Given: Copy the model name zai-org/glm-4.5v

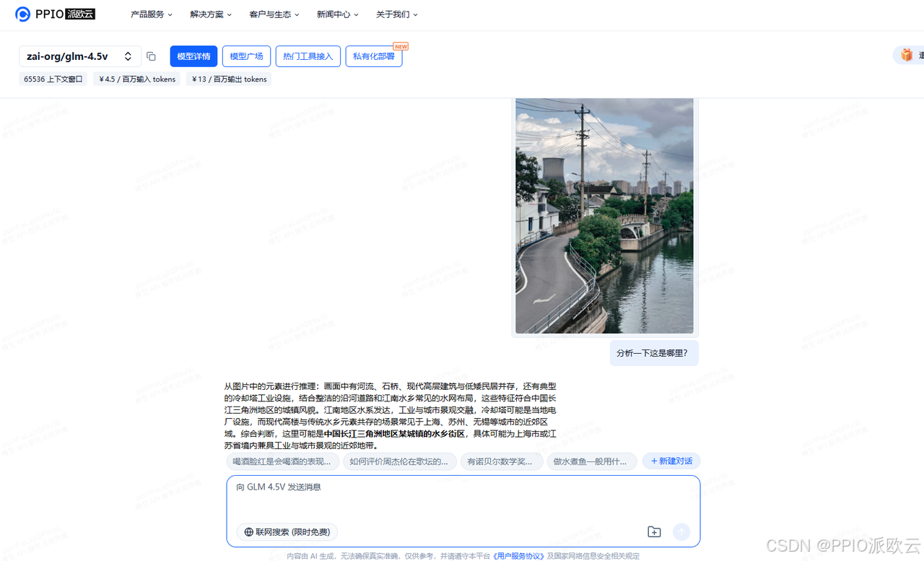Looking at the screenshot, I should (x=151, y=56).
